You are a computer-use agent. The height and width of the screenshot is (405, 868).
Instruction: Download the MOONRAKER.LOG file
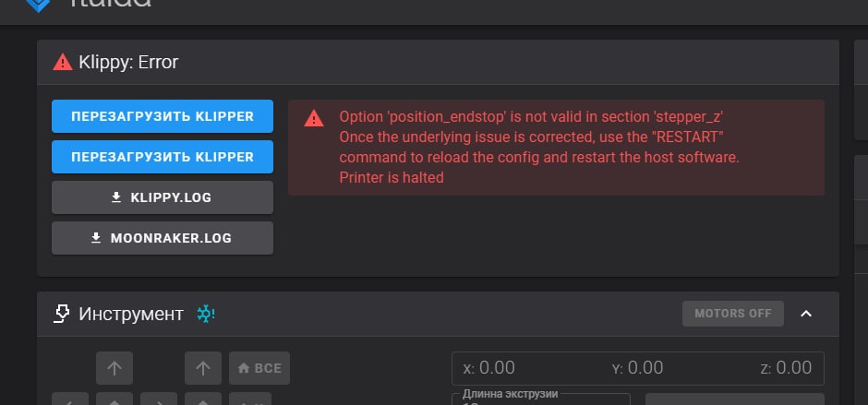163,238
